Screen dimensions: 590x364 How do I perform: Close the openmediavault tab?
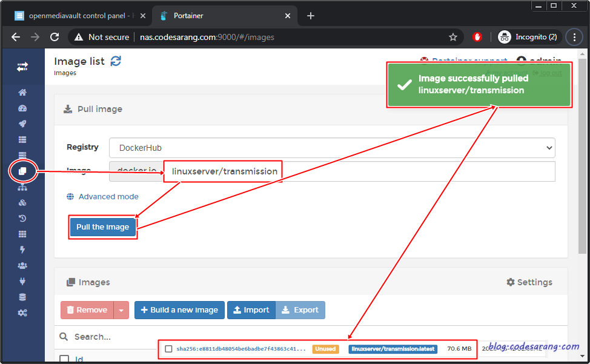(143, 16)
